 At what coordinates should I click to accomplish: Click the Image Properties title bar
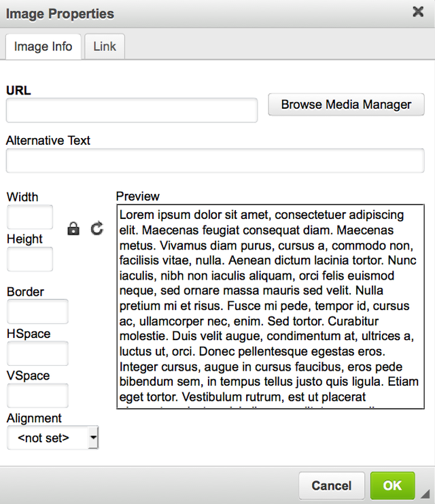[204, 14]
